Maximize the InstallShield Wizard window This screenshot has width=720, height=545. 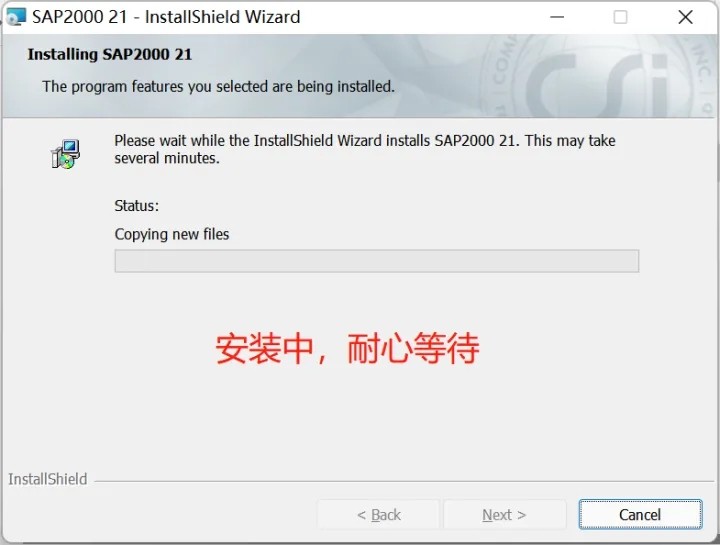620,17
